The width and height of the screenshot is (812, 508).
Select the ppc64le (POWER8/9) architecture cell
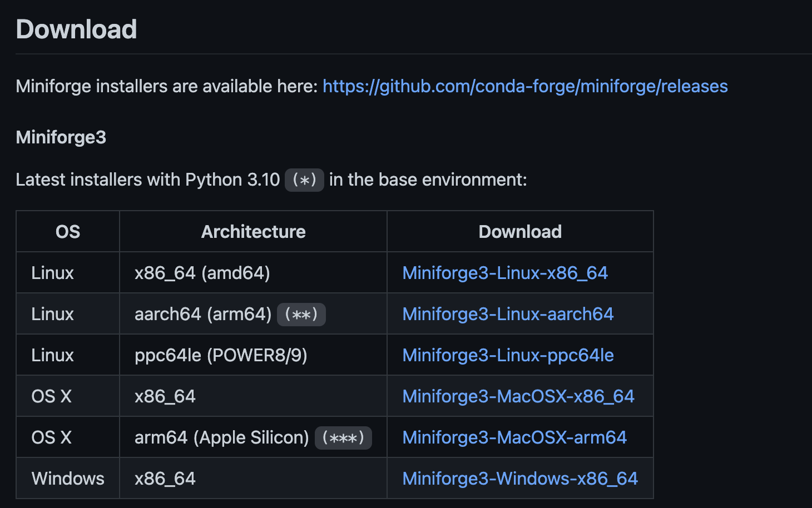(x=221, y=355)
